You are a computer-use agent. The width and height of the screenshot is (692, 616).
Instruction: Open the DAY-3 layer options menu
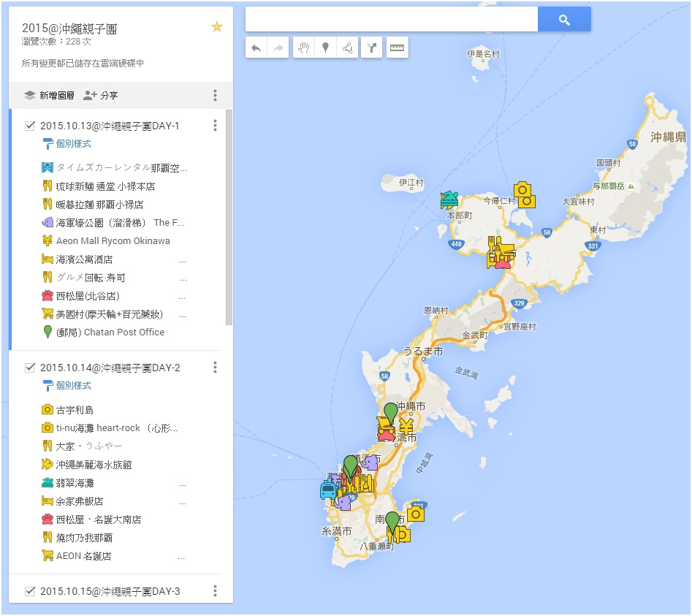[x=215, y=591]
